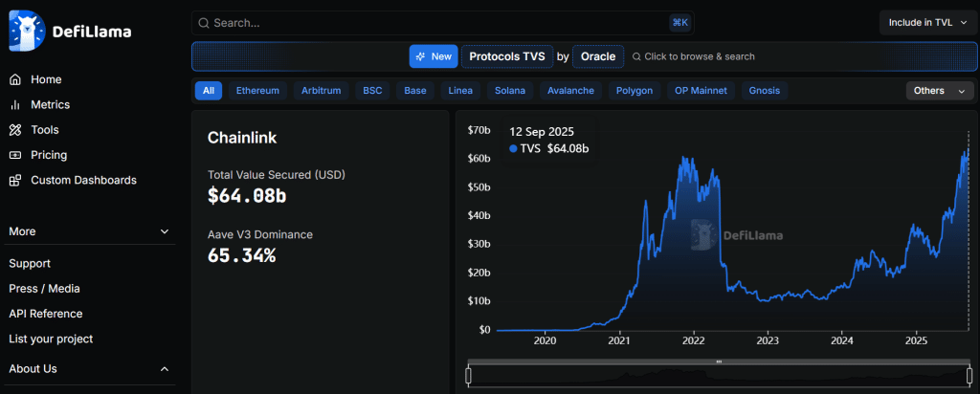Click the Pricing icon in sidebar
The image size is (980, 394).
[15, 155]
